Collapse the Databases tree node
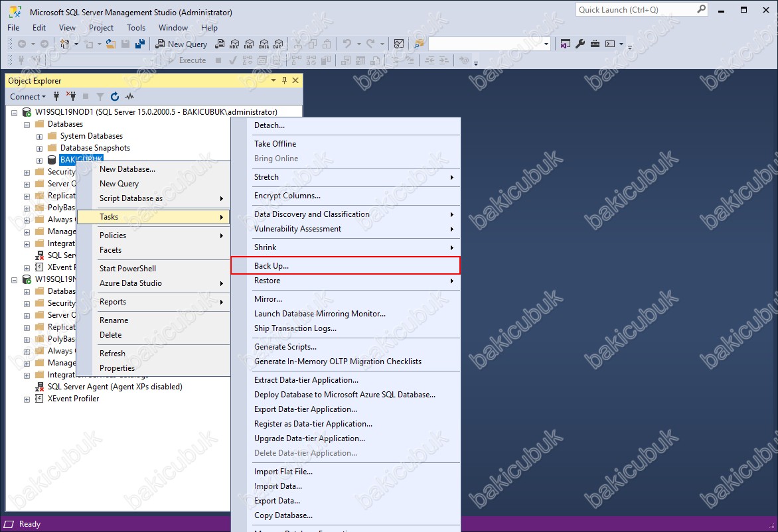Image resolution: width=778 pixels, height=532 pixels. pos(27,125)
